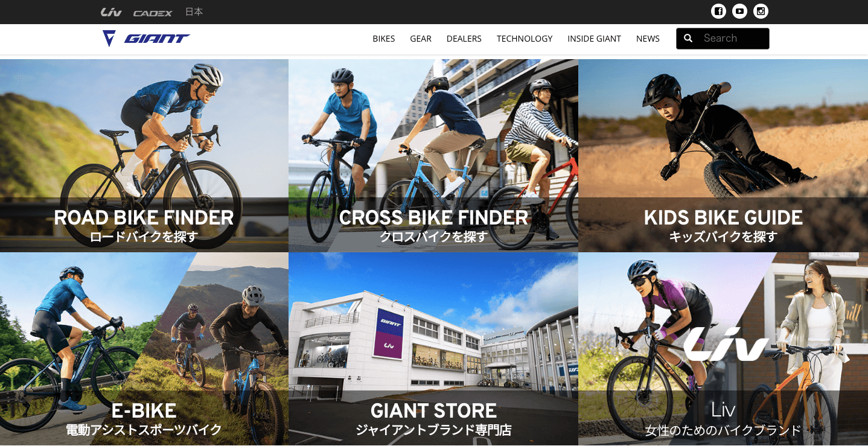
Task: Open the INSIDE GIANT menu
Action: click(595, 39)
